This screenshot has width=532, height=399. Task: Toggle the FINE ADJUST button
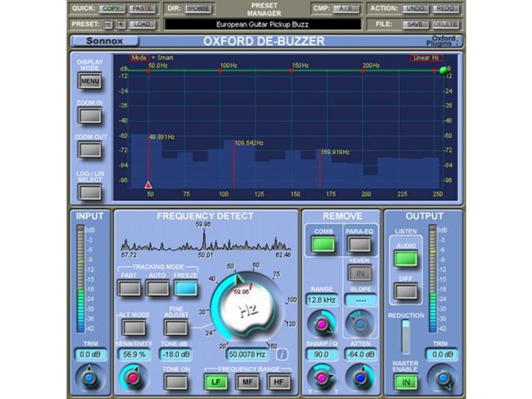tap(175, 327)
